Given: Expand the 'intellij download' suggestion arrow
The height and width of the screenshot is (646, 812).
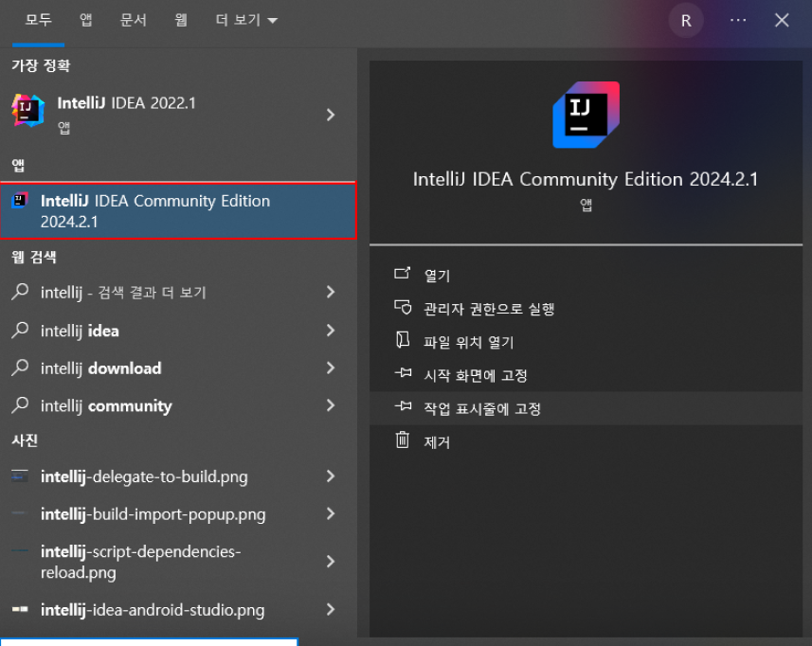Looking at the screenshot, I should tap(331, 368).
